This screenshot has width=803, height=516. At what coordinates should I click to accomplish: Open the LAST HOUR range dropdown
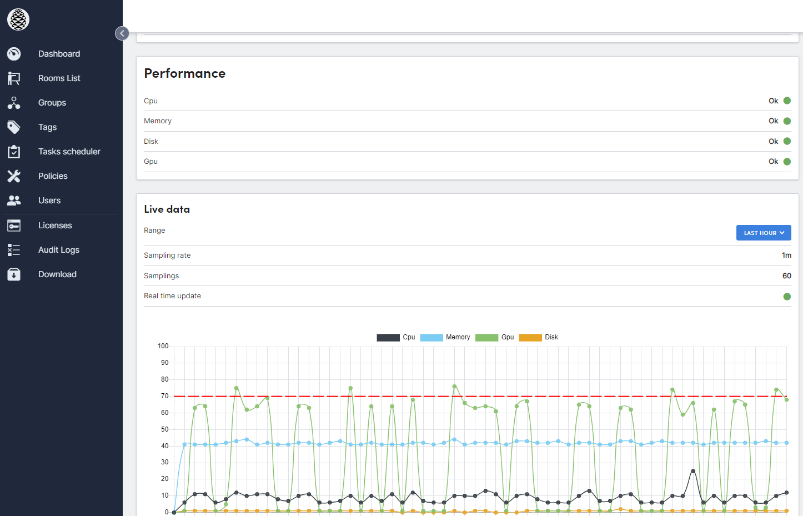(763, 232)
